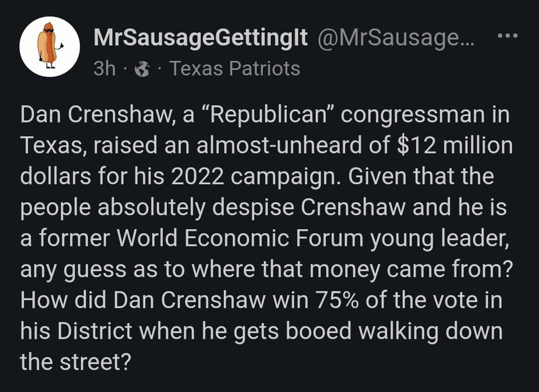Click "any guess" line in post body
The height and width of the screenshot is (392, 539).
point(73,269)
